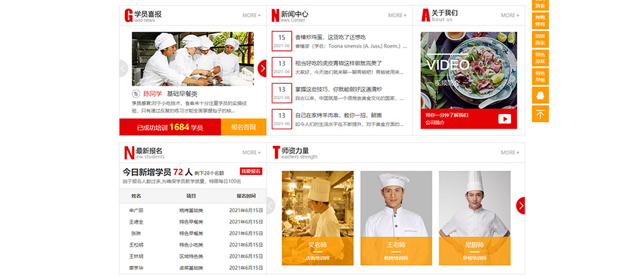
Task: Click red next arrow on 学员喜报 carousel
Action: (x=262, y=68)
